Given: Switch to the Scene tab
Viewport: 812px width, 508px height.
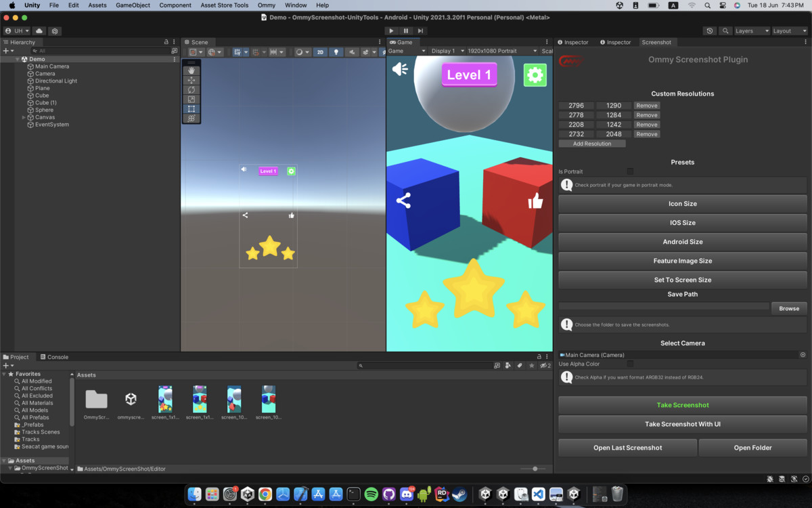Looking at the screenshot, I should coord(196,42).
